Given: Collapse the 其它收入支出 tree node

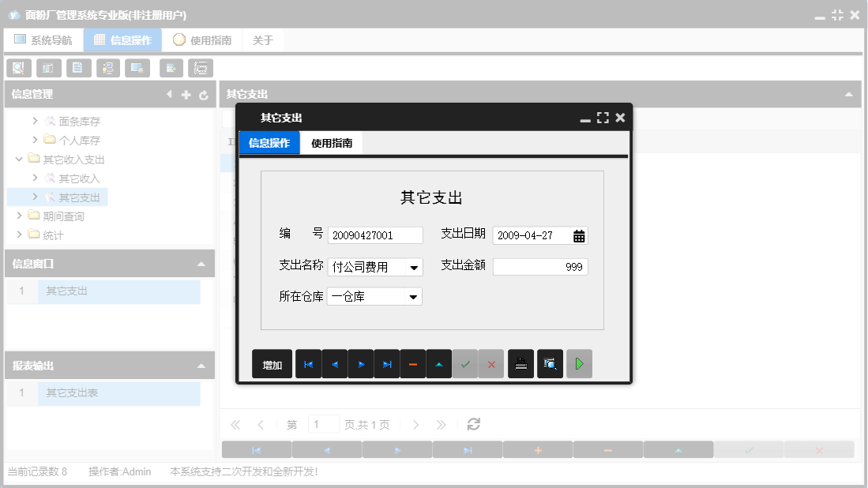Looking at the screenshot, I should [18, 158].
